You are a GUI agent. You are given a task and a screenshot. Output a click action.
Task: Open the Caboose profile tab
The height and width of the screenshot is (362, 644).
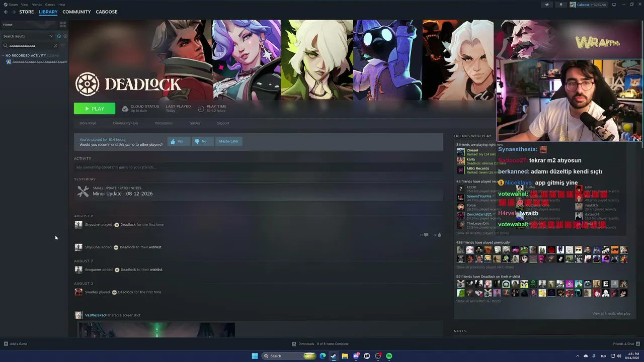(107, 12)
